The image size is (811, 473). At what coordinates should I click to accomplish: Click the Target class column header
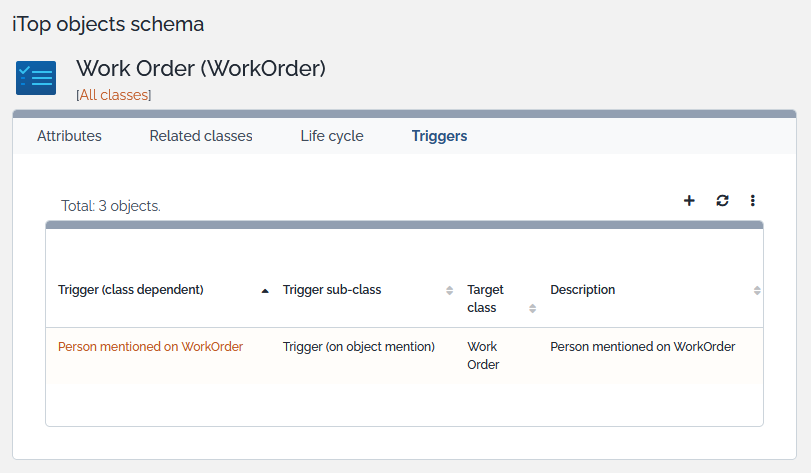[x=486, y=298]
